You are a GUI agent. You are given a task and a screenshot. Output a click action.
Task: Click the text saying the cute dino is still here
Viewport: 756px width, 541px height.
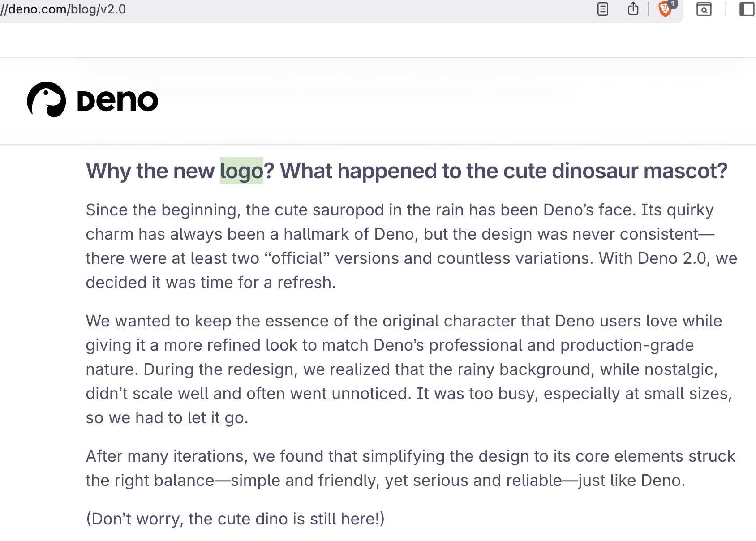(x=235, y=519)
